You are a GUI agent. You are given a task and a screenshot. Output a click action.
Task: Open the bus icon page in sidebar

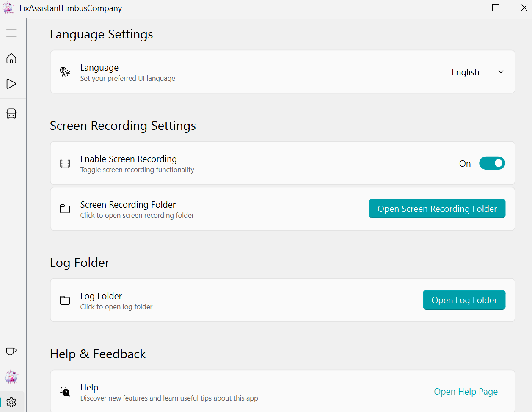click(11, 113)
